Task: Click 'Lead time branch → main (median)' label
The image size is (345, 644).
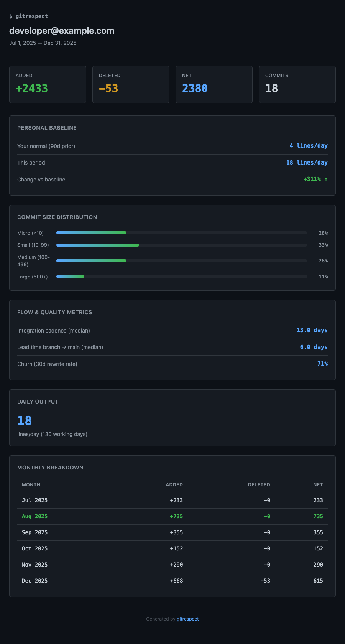Action: (60, 347)
